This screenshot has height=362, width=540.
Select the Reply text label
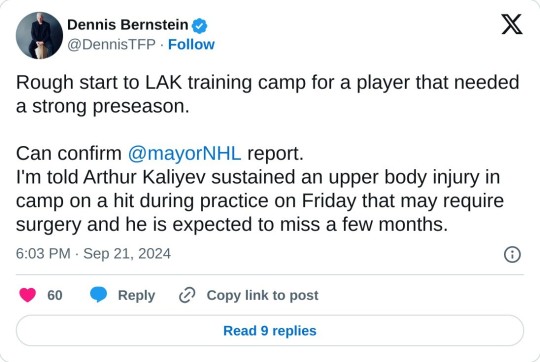tap(136, 296)
